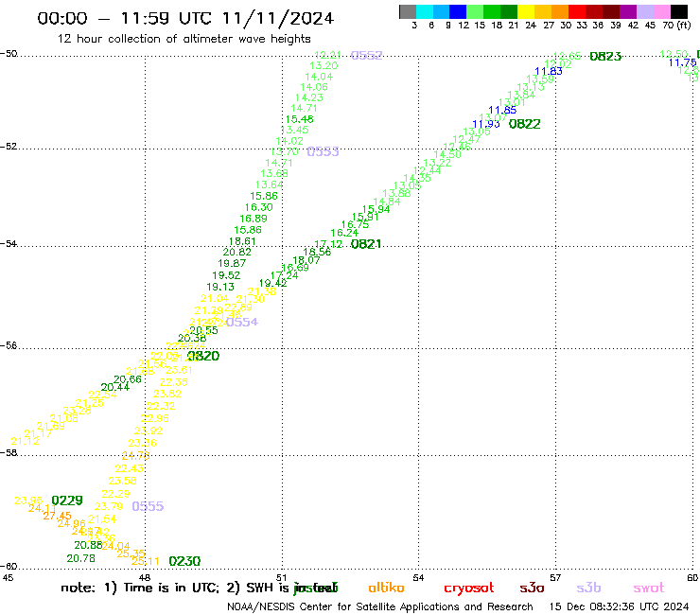Click the black swatch at the legend end
This screenshot has width=700, height=615.
pos(678,11)
